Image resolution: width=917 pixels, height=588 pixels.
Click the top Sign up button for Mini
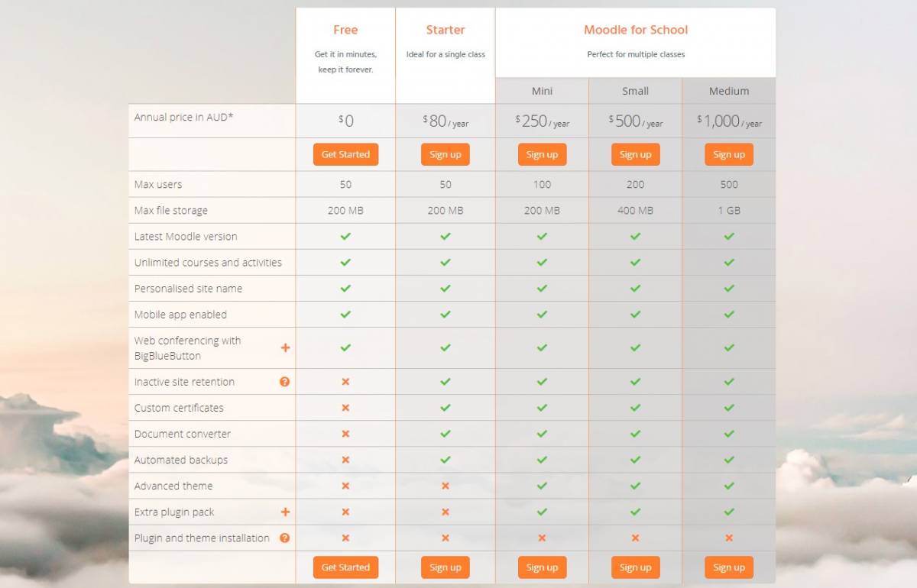click(542, 154)
